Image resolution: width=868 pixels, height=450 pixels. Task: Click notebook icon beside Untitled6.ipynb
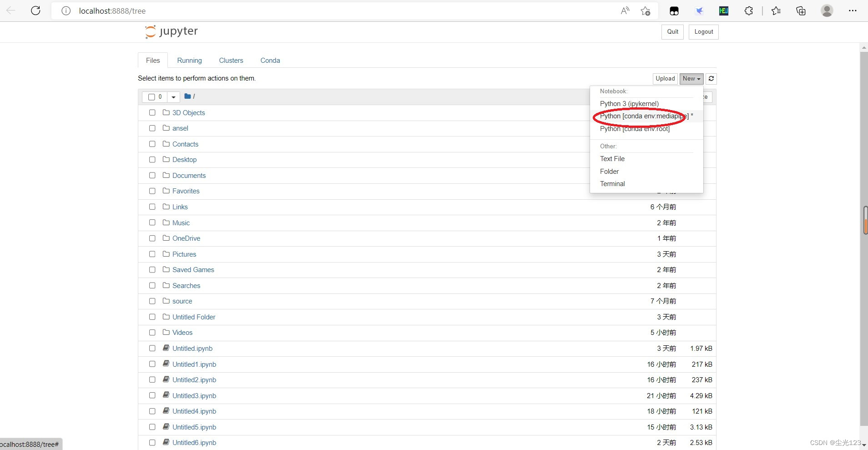(x=166, y=442)
